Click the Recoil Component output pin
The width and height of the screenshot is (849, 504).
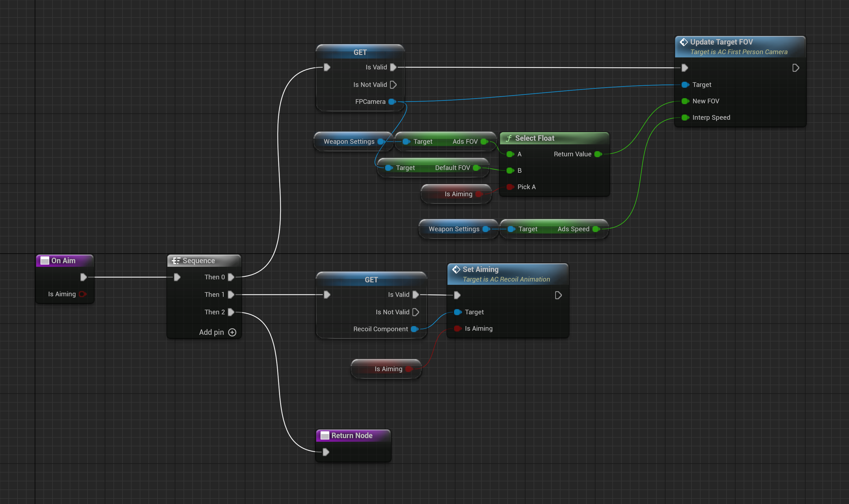414,329
